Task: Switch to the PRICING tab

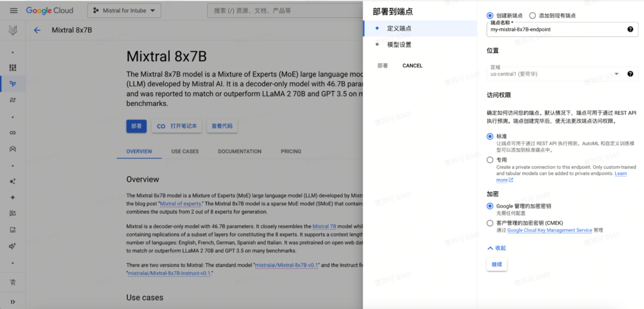Action: tap(291, 151)
